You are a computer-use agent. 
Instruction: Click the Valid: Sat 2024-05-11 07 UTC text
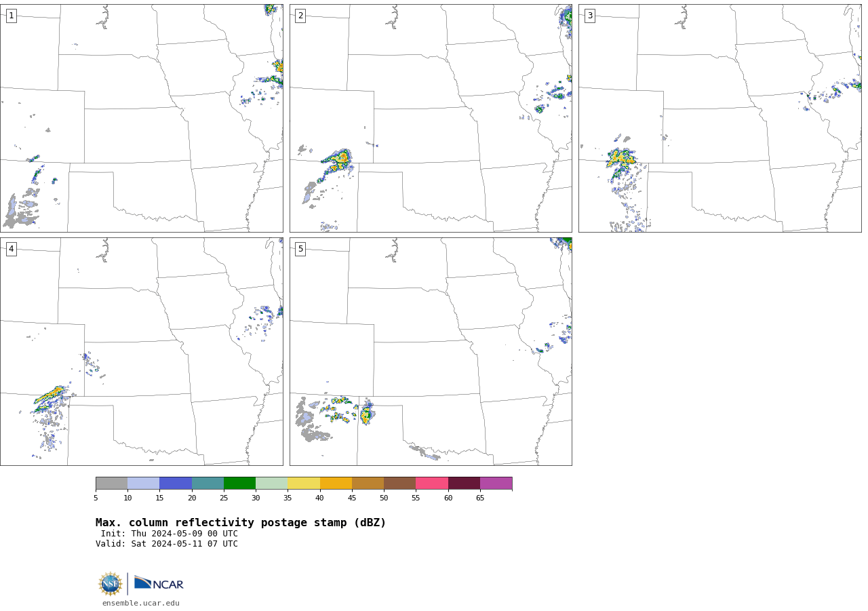point(167,544)
